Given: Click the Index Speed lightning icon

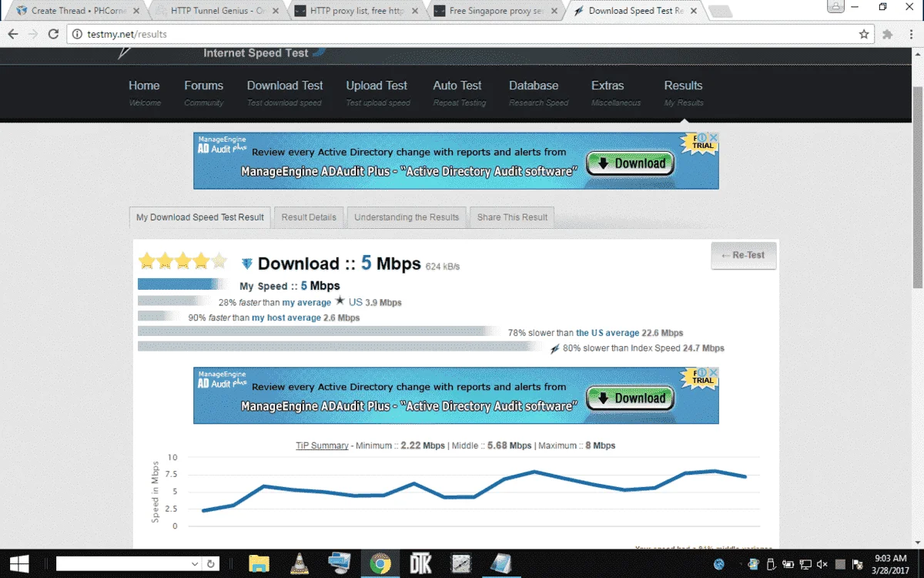Looking at the screenshot, I should click(x=554, y=348).
